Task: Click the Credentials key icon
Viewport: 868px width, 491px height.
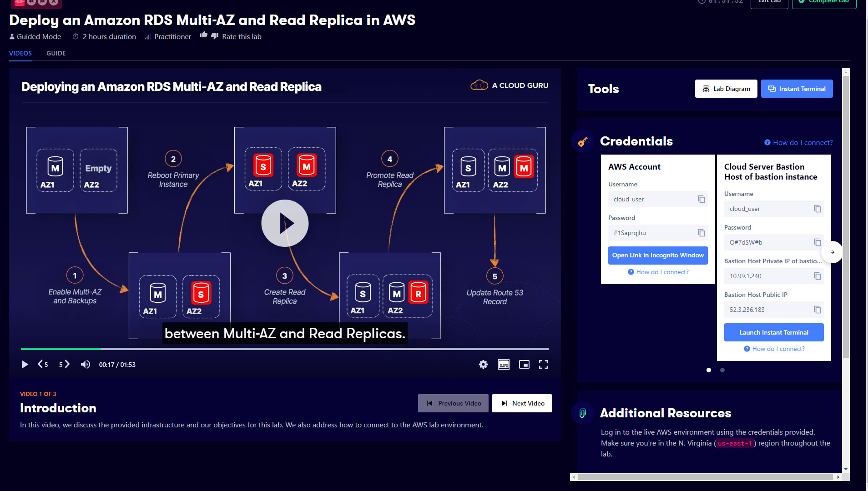Action: point(582,141)
